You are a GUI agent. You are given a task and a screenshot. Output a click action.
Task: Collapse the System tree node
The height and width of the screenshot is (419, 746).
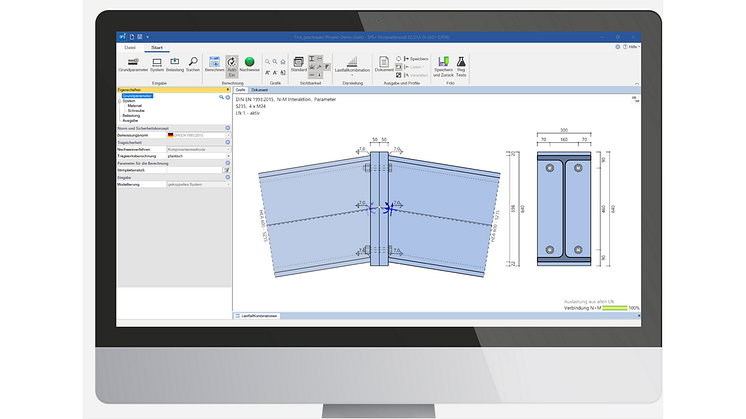tap(120, 101)
